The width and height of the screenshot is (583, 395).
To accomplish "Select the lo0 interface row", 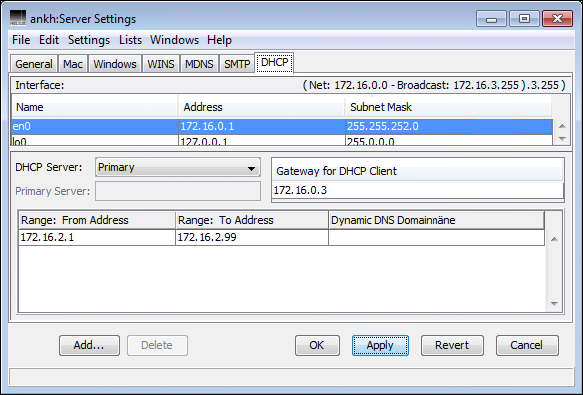I will pyautogui.click(x=282, y=141).
